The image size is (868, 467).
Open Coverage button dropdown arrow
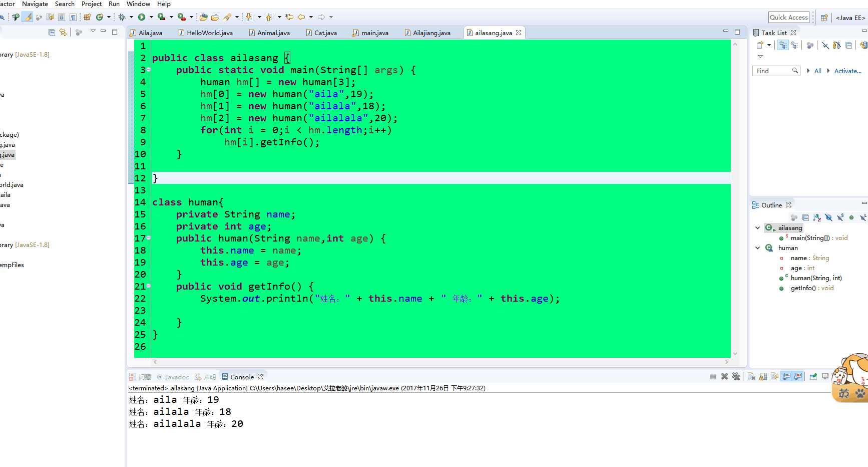point(171,17)
